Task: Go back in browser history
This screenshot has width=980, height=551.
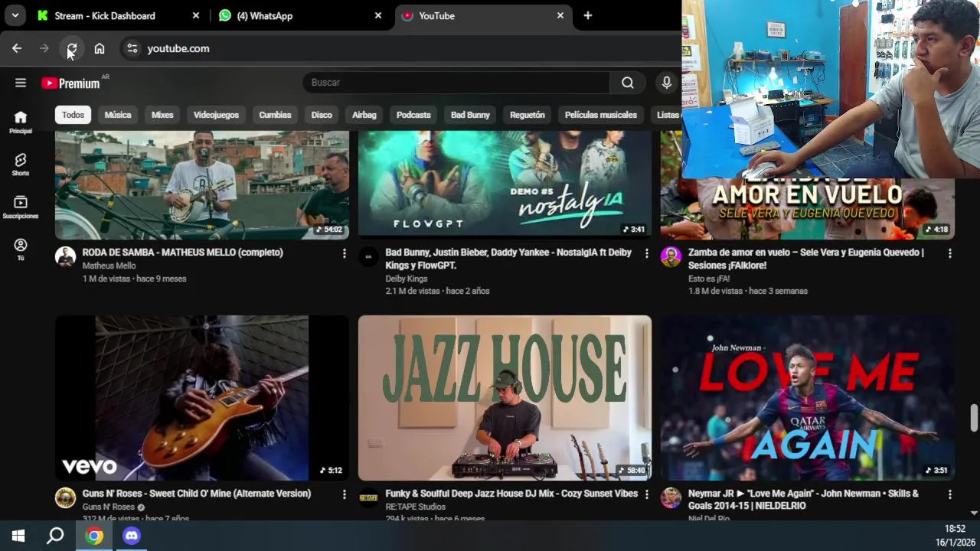Action: (x=17, y=48)
